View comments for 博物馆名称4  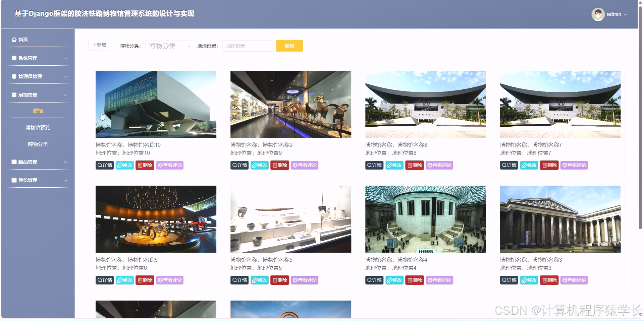(439, 280)
